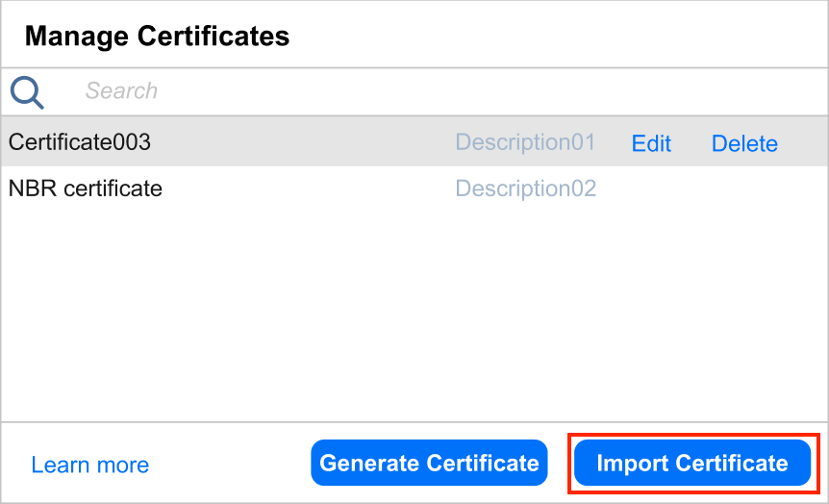
Task: Click the magnifying glass search icon
Action: [x=27, y=92]
